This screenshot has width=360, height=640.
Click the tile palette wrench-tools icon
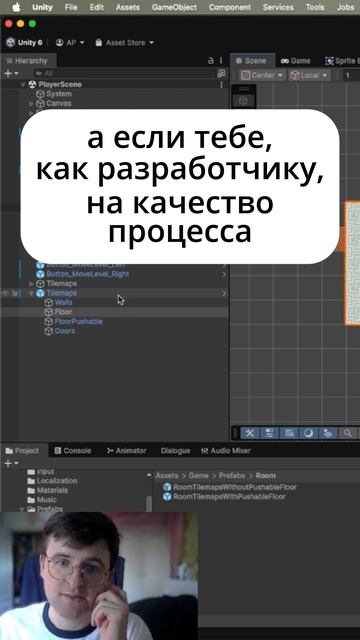[250, 433]
